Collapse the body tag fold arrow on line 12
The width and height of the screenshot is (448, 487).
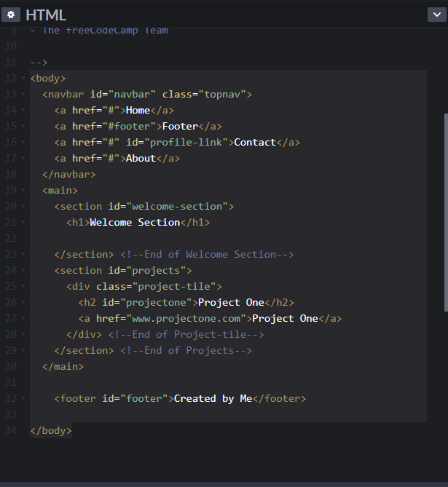click(x=23, y=78)
